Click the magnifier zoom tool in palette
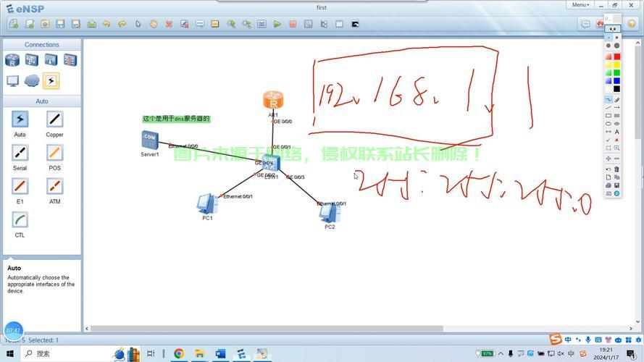This screenshot has width=644, height=362. [617, 148]
